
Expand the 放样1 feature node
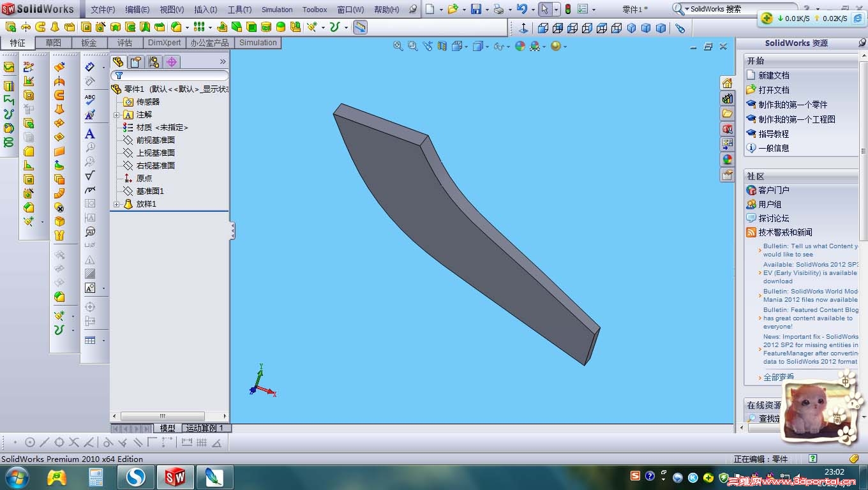(117, 204)
